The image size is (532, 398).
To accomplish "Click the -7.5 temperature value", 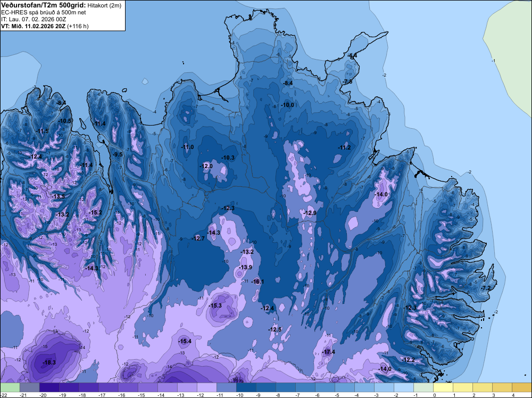I will (x=348, y=82).
